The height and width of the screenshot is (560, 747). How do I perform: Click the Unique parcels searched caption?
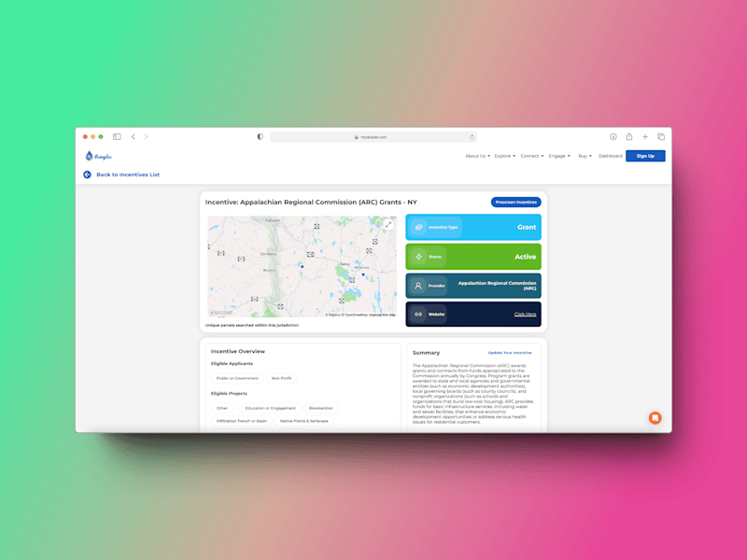click(252, 325)
